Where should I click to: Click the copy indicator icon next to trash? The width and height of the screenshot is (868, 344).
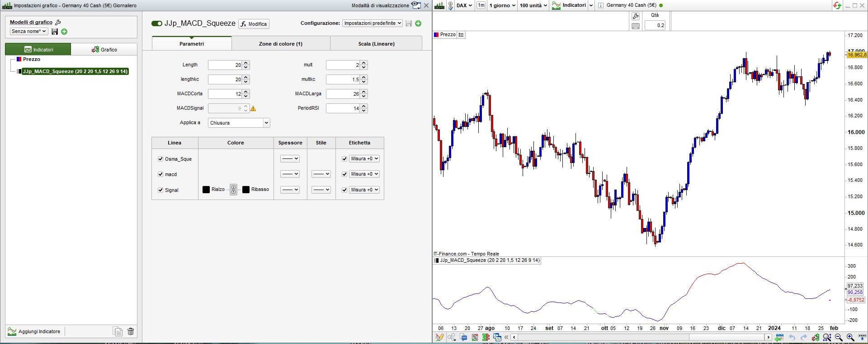[x=118, y=331]
